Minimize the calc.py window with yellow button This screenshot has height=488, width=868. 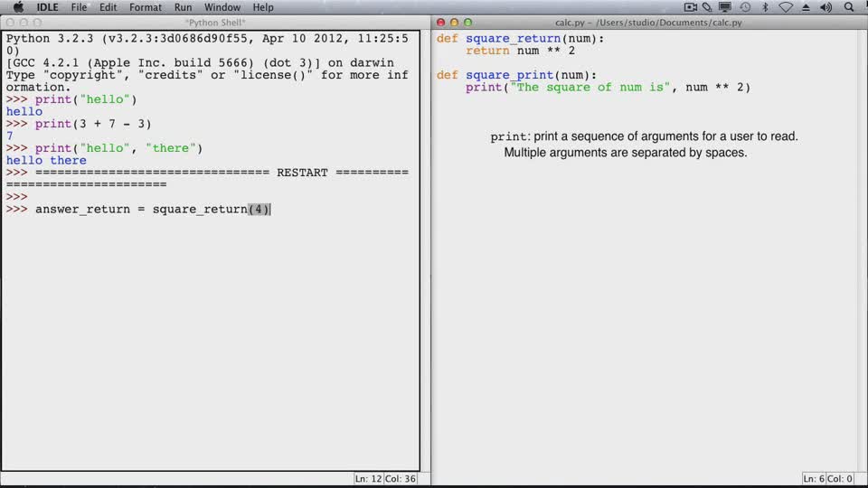pos(454,22)
